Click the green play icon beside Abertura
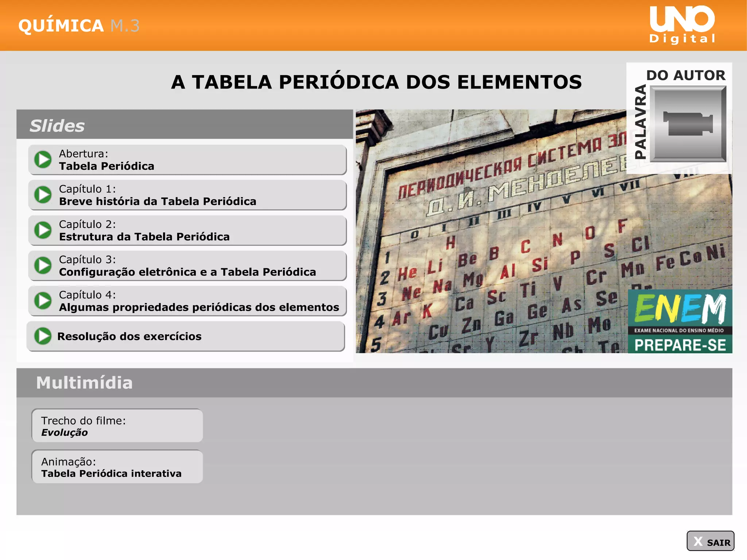Viewport: 747px width, 560px height. click(x=43, y=160)
